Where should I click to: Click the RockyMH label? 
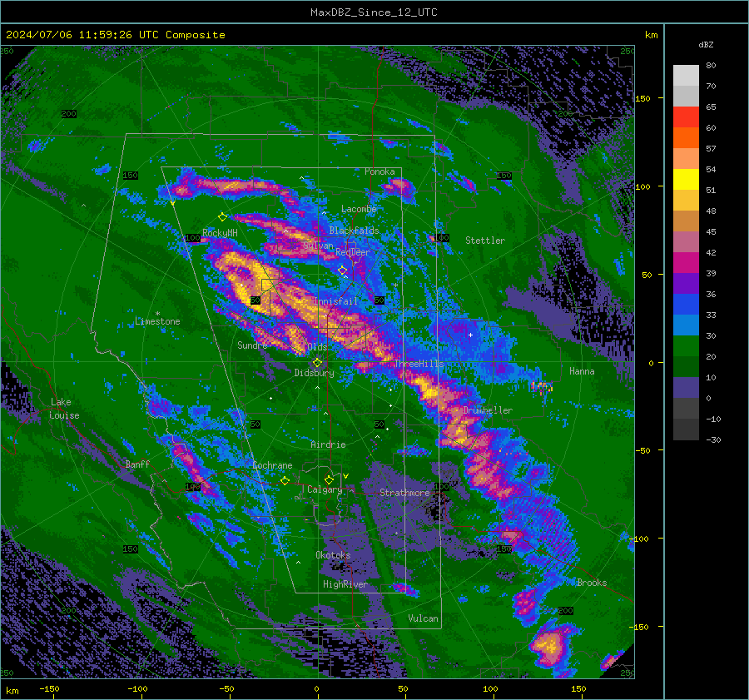[x=220, y=233]
